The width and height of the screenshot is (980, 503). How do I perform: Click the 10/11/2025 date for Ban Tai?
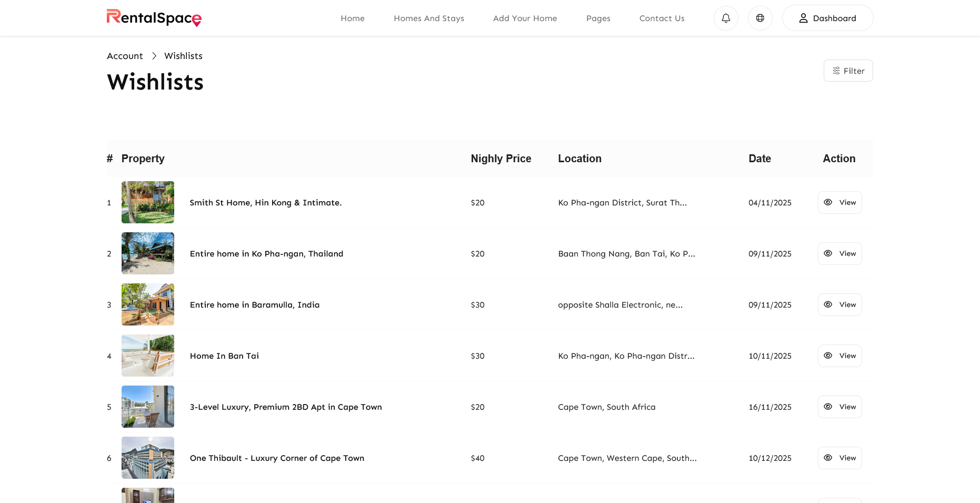[770, 356]
